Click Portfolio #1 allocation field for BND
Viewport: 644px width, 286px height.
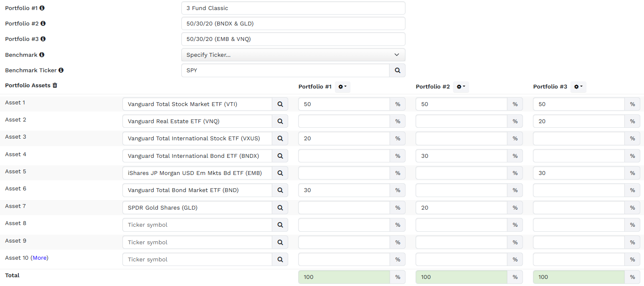tap(344, 190)
